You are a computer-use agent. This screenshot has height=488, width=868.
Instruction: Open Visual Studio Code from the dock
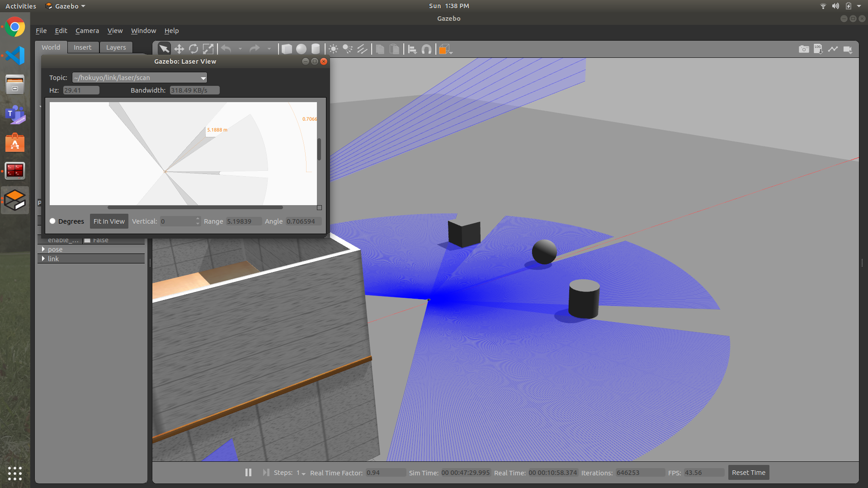(15, 56)
